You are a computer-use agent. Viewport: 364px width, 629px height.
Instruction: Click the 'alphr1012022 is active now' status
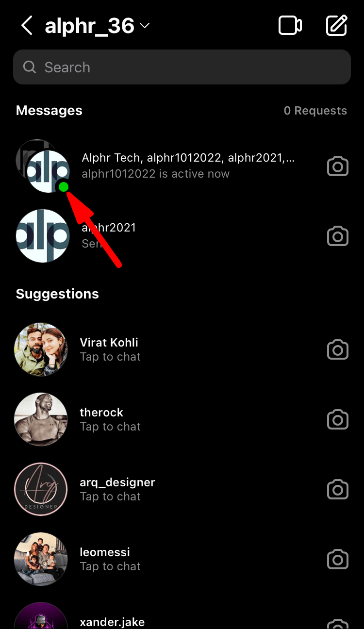click(x=155, y=174)
